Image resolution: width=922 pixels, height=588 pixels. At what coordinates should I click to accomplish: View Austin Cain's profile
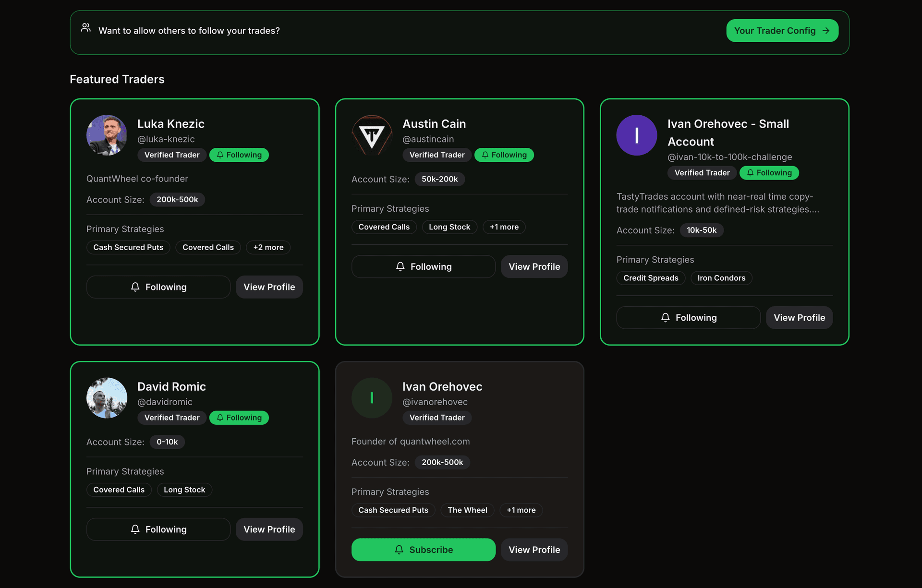534,266
